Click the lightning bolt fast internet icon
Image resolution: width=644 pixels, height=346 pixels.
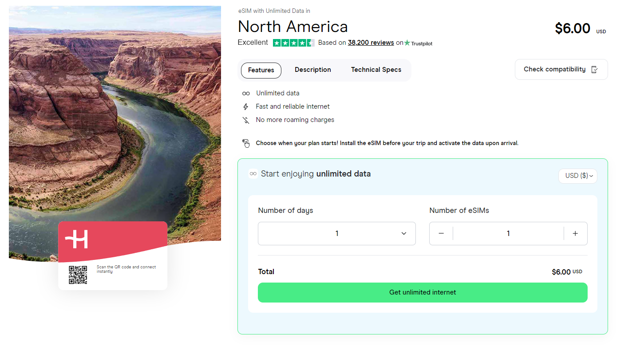(246, 106)
